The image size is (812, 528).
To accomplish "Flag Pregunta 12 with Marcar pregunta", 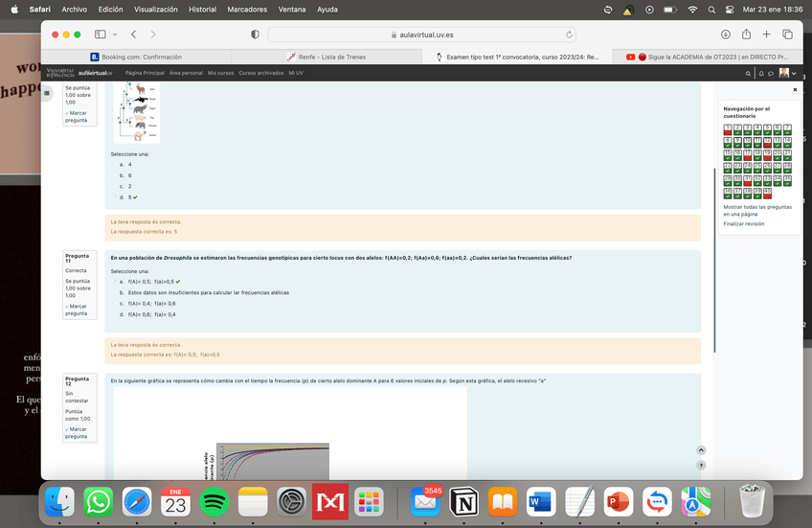I will click(77, 433).
